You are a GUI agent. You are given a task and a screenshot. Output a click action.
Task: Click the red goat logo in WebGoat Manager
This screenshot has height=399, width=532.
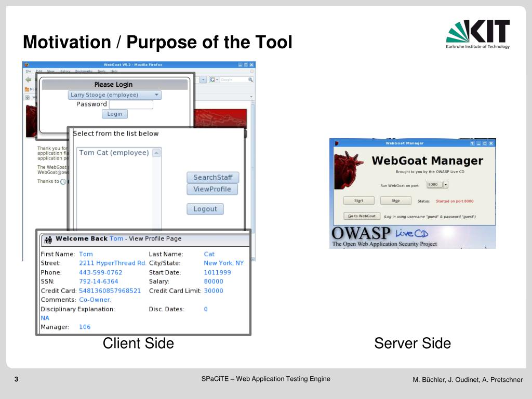pyautogui.click(x=348, y=170)
